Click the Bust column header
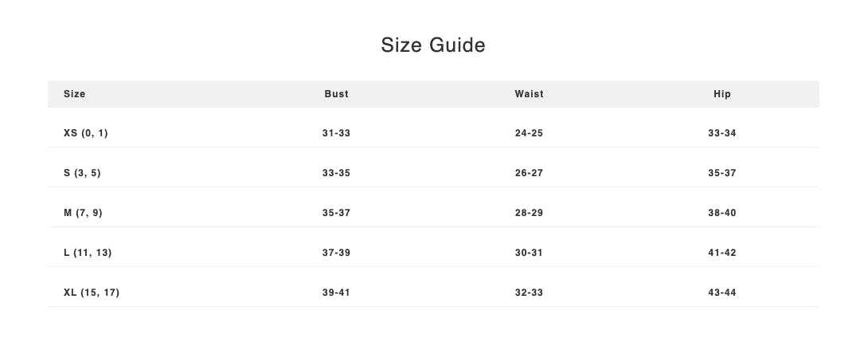The height and width of the screenshot is (346, 868). point(336,94)
